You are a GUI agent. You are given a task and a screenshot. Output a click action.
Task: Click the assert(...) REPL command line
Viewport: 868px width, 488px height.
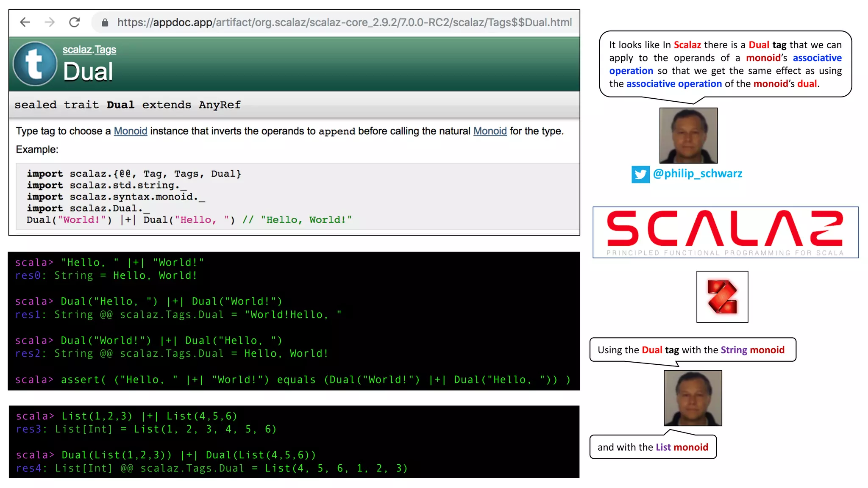tap(293, 380)
